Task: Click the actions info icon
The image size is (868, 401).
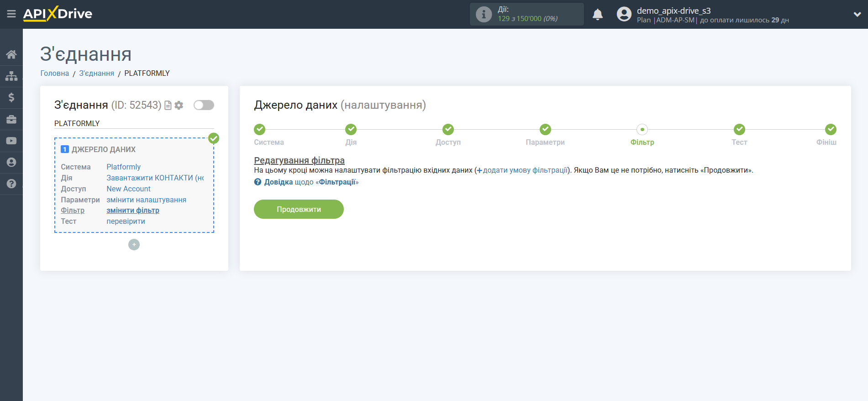Action: (484, 14)
